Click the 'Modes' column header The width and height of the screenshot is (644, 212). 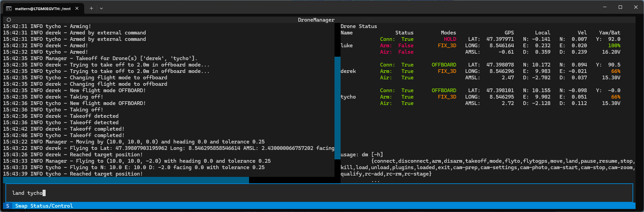pos(448,33)
